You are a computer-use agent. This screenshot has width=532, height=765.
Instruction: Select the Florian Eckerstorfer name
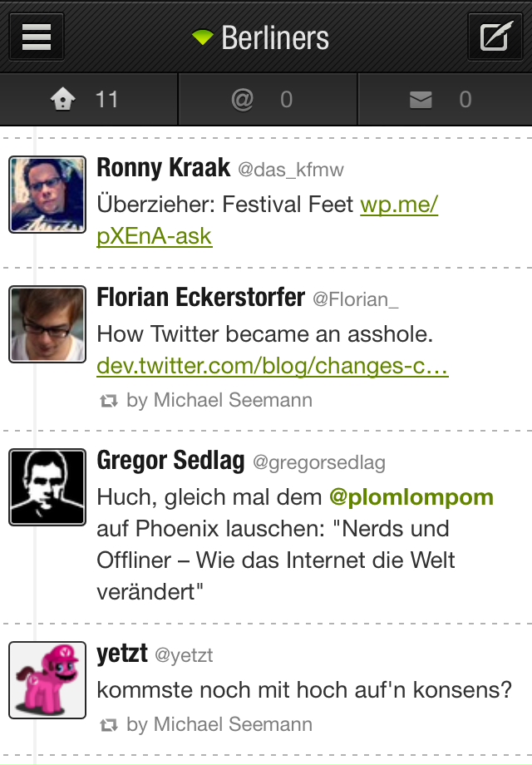coord(200,298)
